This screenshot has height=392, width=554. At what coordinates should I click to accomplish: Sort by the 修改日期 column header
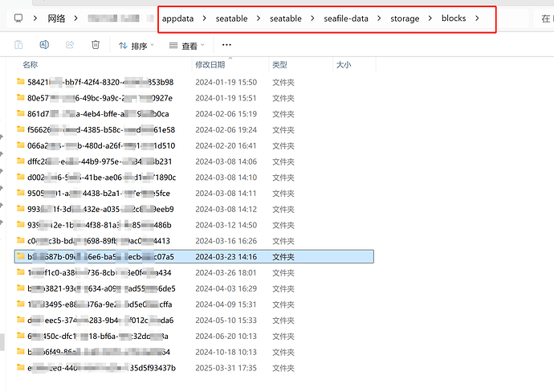pyautogui.click(x=210, y=65)
